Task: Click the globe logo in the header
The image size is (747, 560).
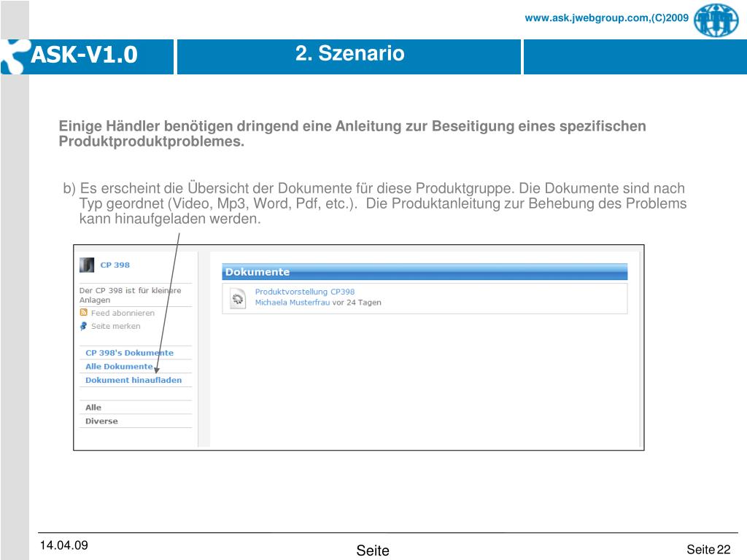Action: click(716, 20)
